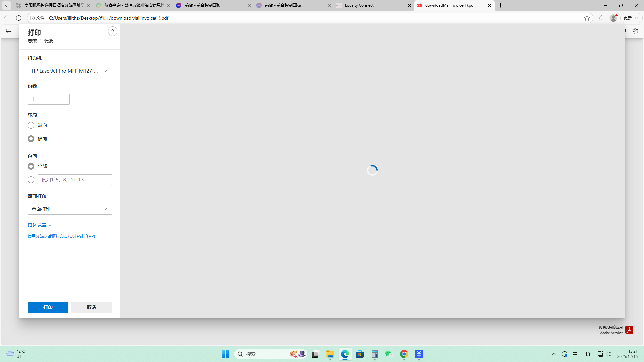
Task: Open PDF viewer settings gear icon
Action: click(x=635, y=31)
